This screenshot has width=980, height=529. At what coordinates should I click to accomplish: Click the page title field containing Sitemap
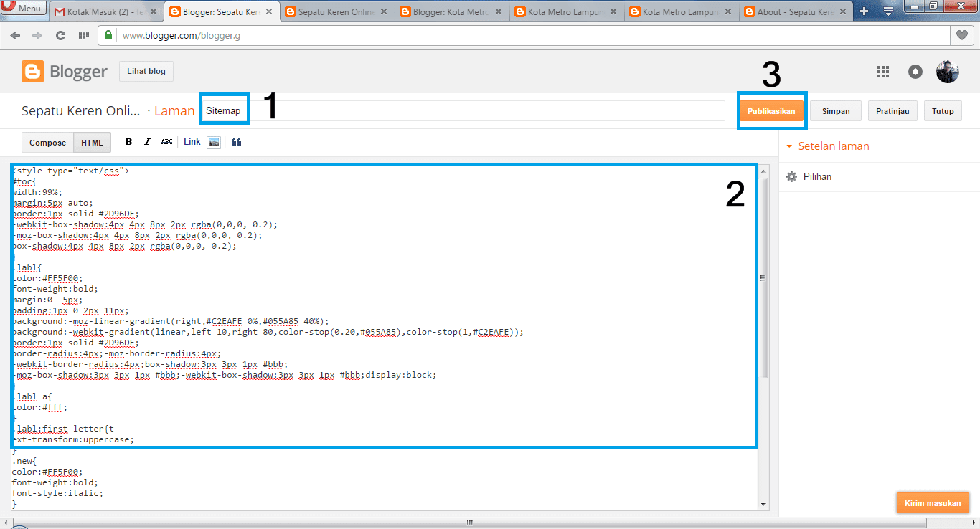click(463, 111)
